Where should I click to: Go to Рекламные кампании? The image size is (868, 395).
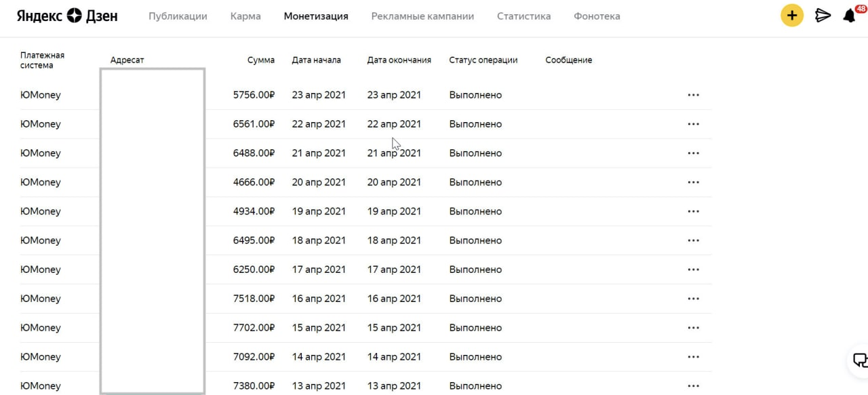[422, 16]
